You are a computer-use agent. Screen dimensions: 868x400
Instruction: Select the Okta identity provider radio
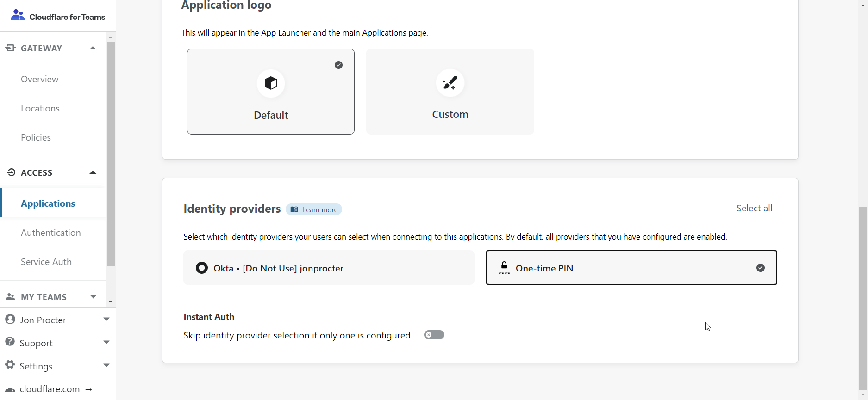click(201, 267)
